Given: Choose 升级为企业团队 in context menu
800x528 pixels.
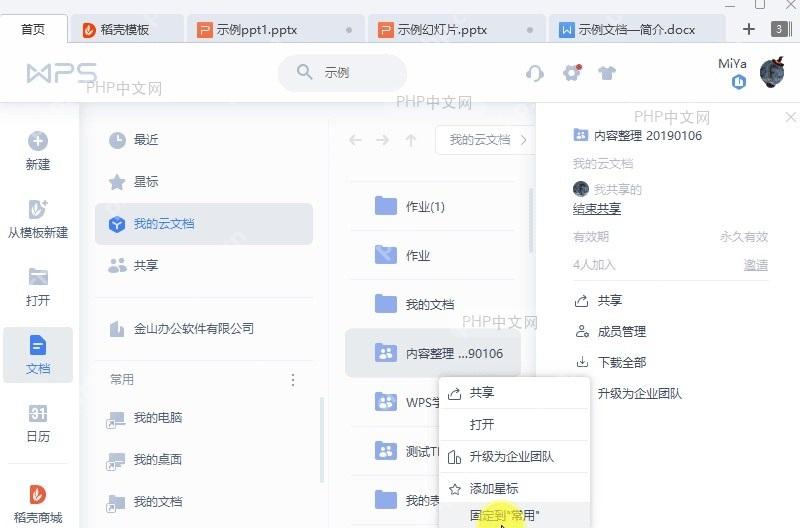Looking at the screenshot, I should tap(514, 457).
